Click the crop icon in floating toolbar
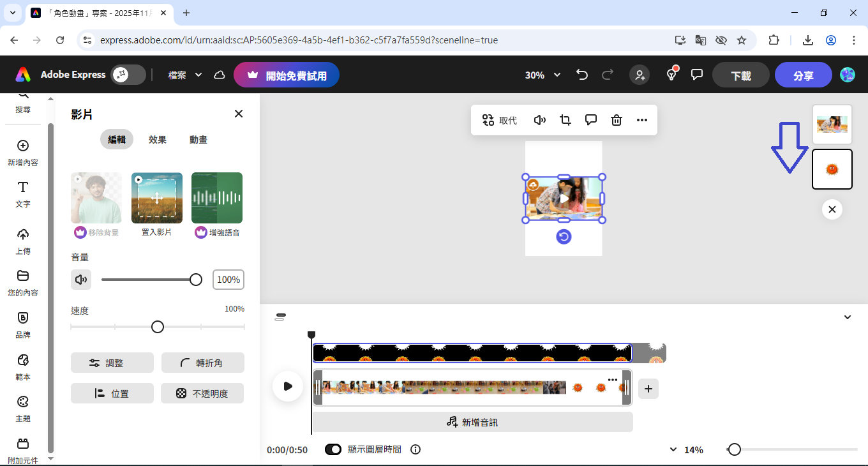Image resolution: width=868 pixels, height=466 pixels. (565, 120)
